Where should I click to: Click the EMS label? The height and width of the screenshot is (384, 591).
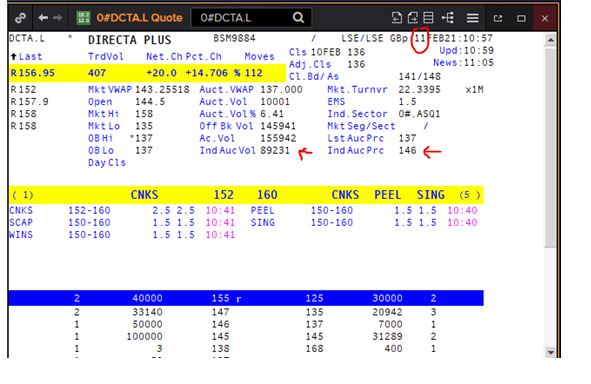(336, 102)
